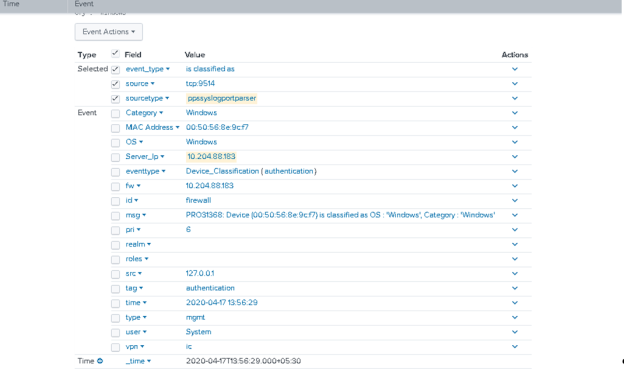Open the eventtype field name menu
This screenshot has width=624, height=373.
[x=146, y=171]
